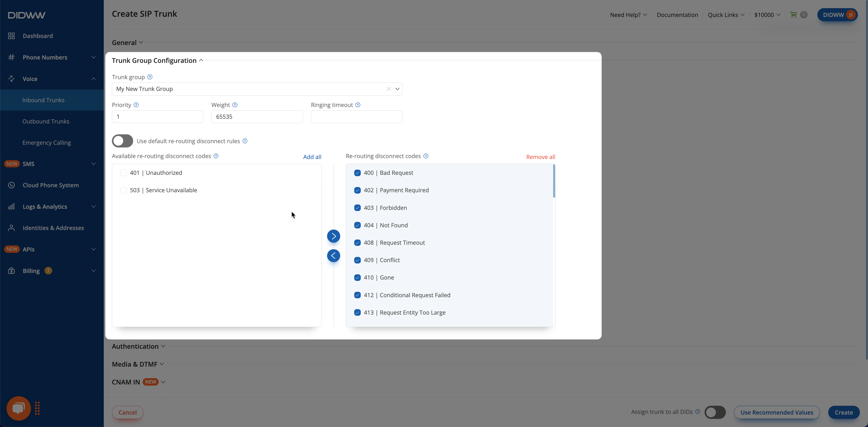Toggle Use default re-routing disconnect rules
868x427 pixels.
pyautogui.click(x=122, y=141)
